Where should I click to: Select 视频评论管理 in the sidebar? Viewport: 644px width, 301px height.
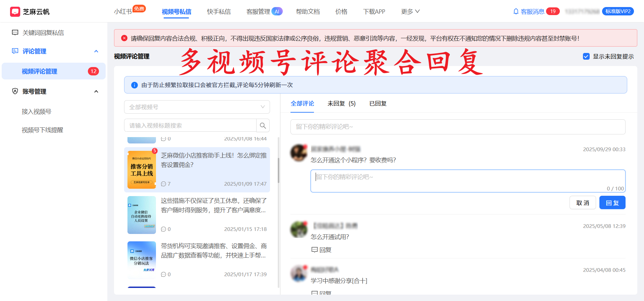(x=54, y=71)
